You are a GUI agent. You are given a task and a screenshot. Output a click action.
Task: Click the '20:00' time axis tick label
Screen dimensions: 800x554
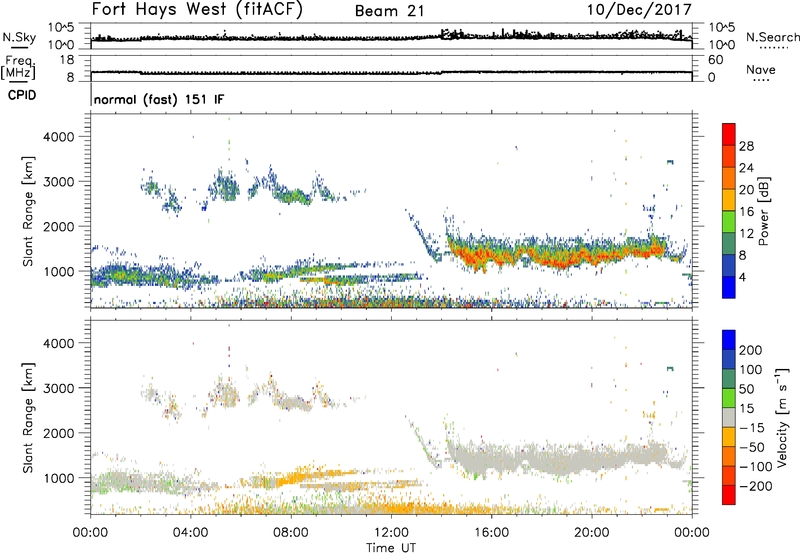[592, 533]
